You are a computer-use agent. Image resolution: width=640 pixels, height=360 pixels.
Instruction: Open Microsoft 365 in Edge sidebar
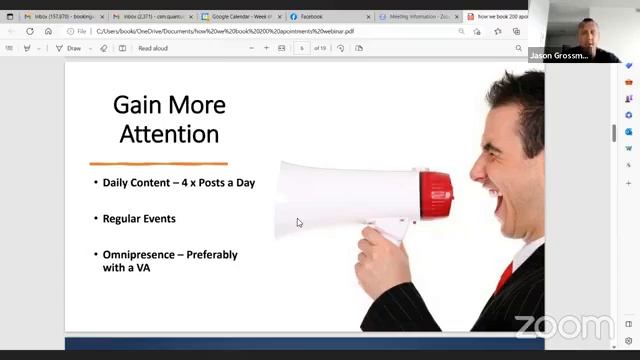pos(629,115)
